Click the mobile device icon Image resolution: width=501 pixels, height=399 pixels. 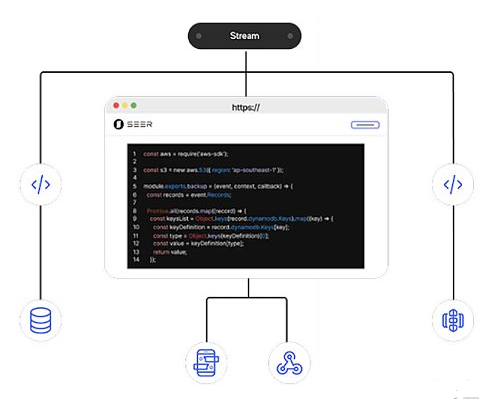point(206,363)
